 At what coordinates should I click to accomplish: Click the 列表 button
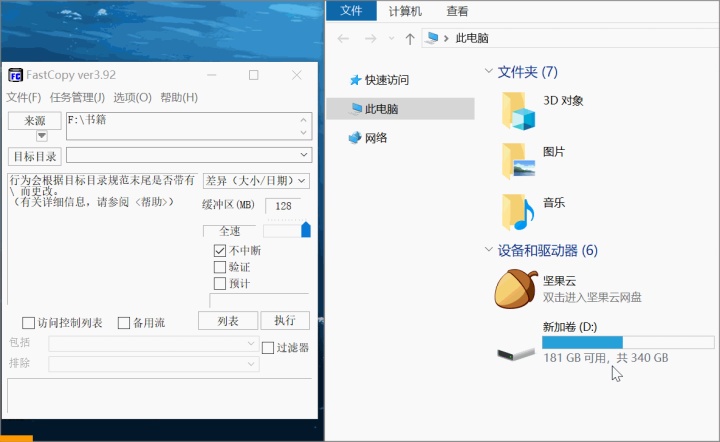tap(227, 321)
